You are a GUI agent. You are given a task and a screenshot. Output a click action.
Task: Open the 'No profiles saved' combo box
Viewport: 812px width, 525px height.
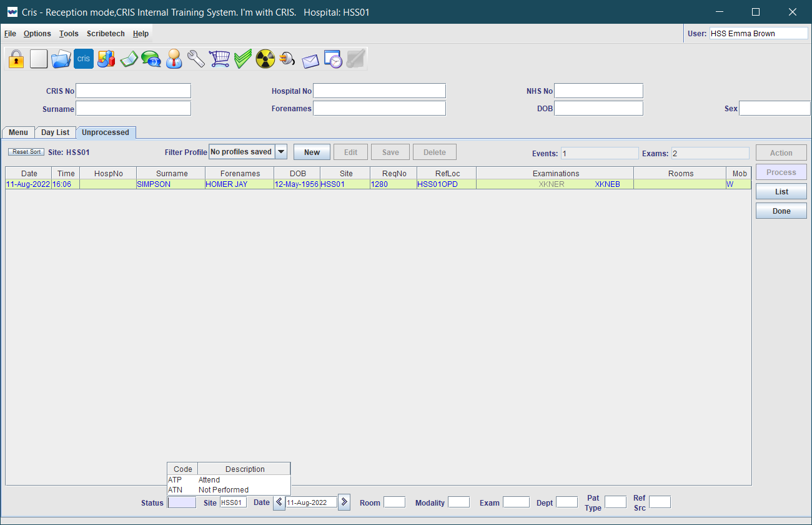[247, 152]
